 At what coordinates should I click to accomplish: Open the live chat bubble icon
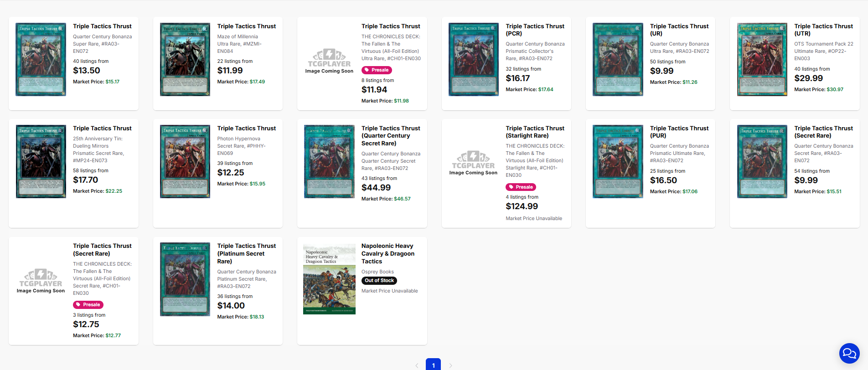[x=849, y=353]
